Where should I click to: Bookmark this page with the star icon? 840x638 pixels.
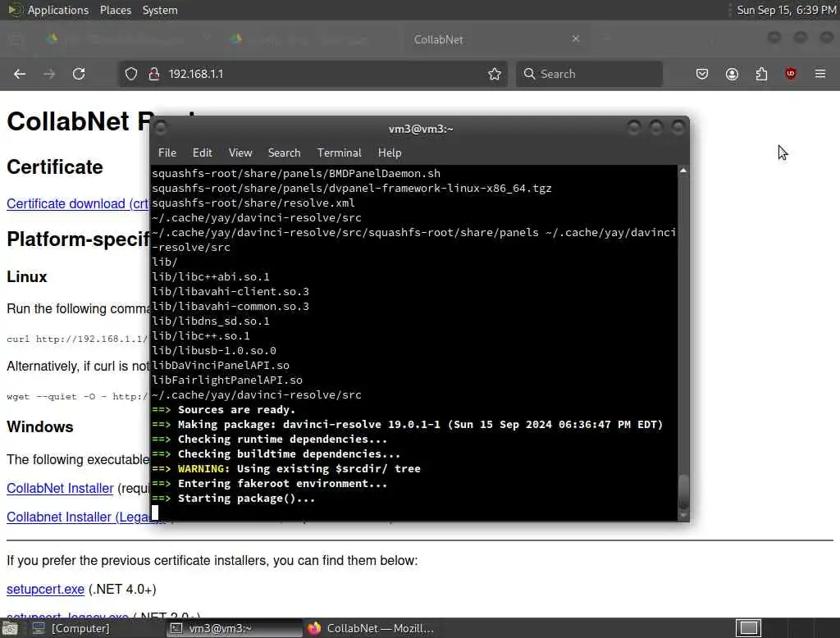(495, 74)
